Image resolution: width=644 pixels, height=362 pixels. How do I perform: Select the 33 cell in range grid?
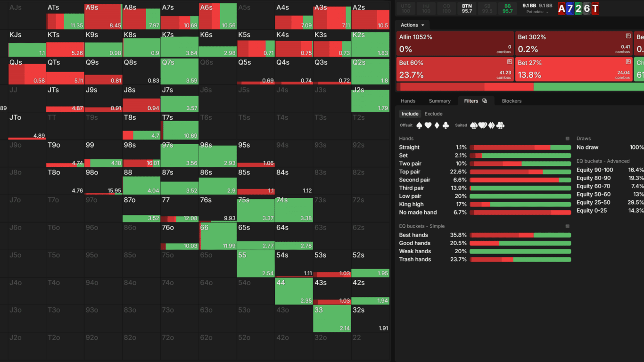coord(332,319)
